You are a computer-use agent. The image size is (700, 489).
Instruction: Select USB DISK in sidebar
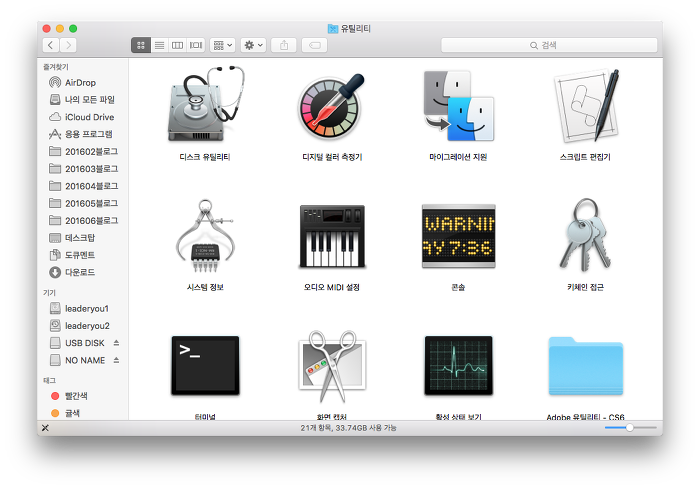coord(77,343)
